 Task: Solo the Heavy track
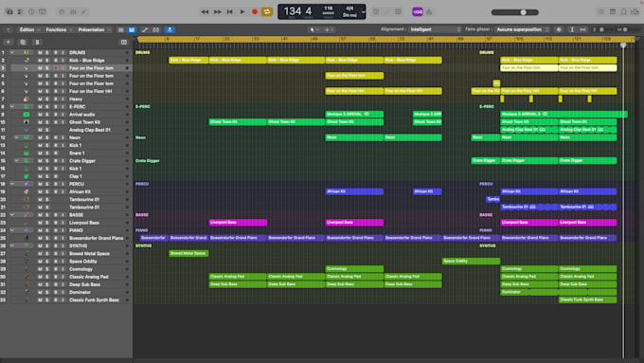tap(46, 100)
